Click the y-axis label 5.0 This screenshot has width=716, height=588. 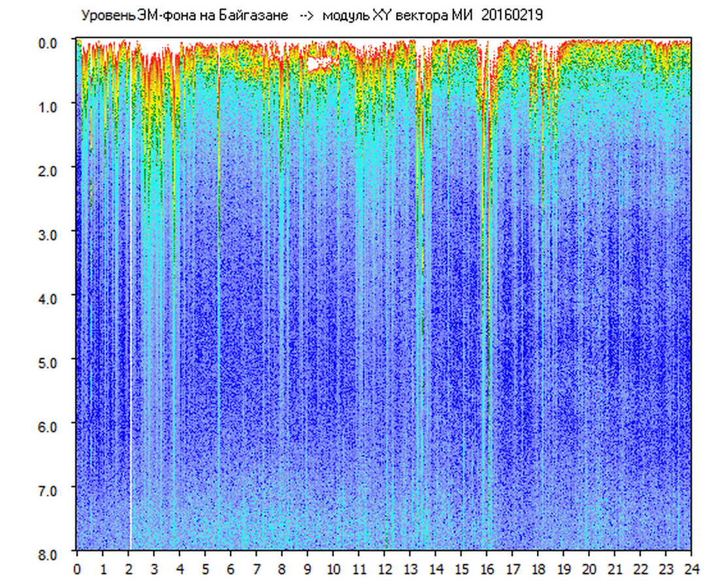(50, 361)
